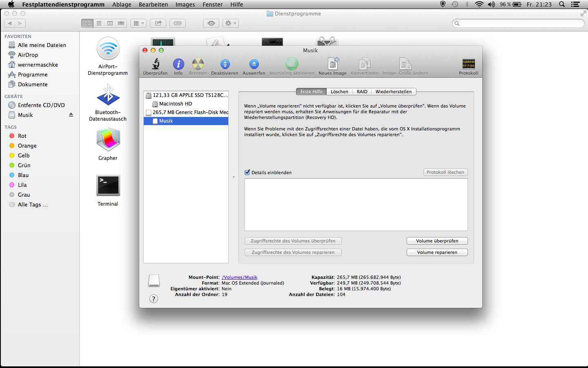Image resolution: width=588 pixels, height=368 pixels.
Task: Uncheck the Details einblenden checkbox
Action: [247, 173]
